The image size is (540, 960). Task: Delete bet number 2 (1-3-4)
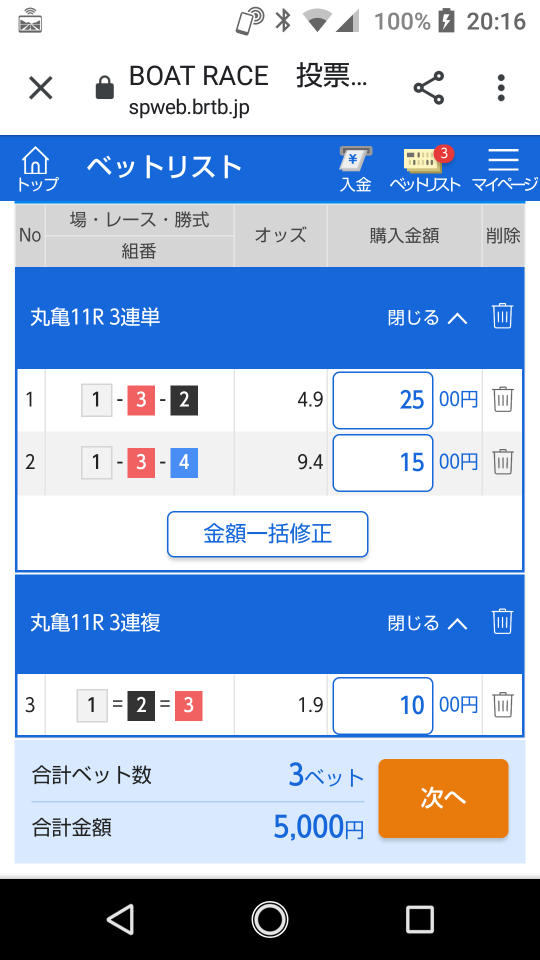[x=503, y=461]
